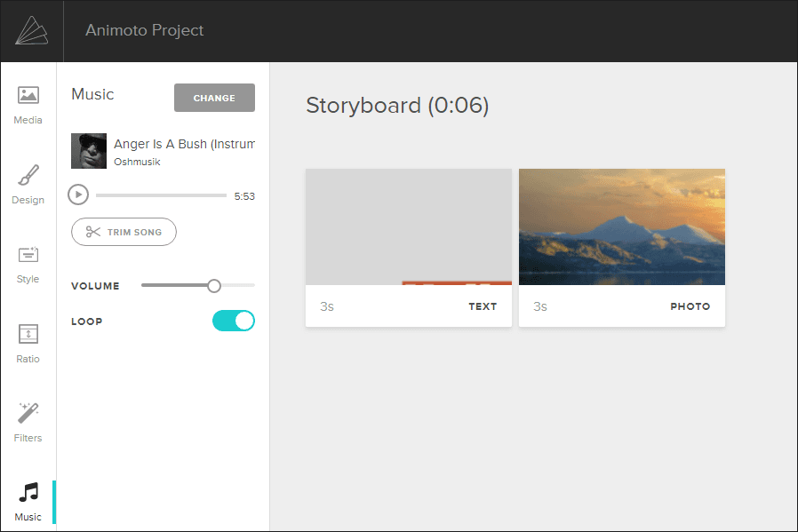Click the Oshmusik artist name
Image resolution: width=798 pixels, height=532 pixels.
tap(137, 162)
